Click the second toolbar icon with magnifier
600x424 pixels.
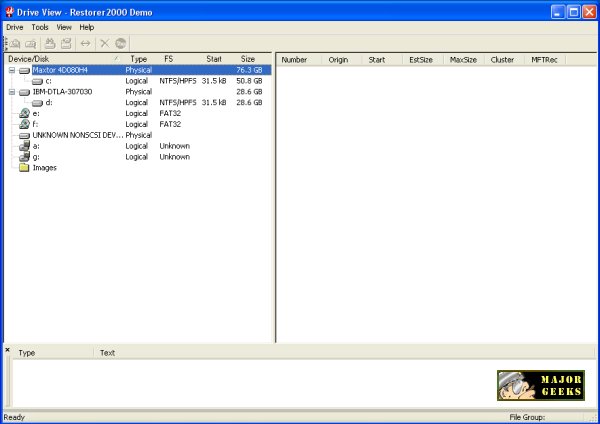(x=31, y=44)
